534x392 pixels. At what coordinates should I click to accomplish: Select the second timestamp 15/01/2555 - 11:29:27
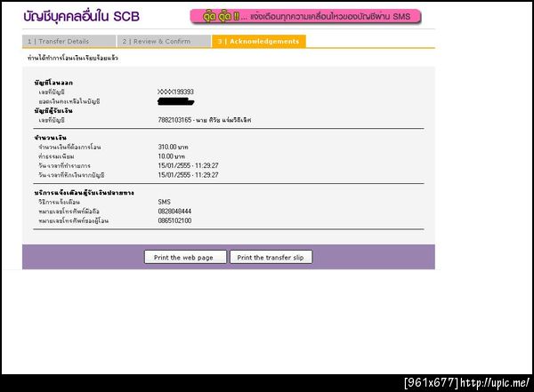188,175
